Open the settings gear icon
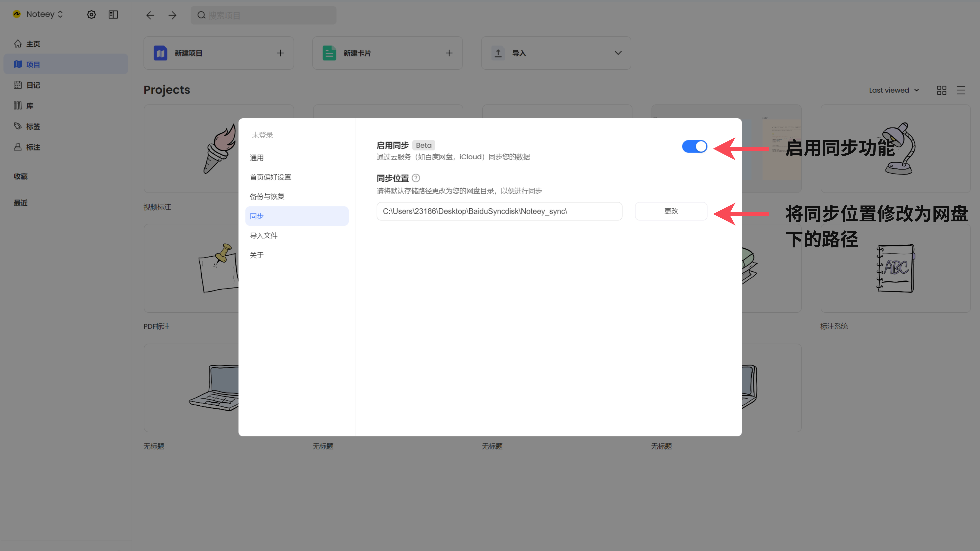This screenshot has height=551, width=980. (91, 14)
